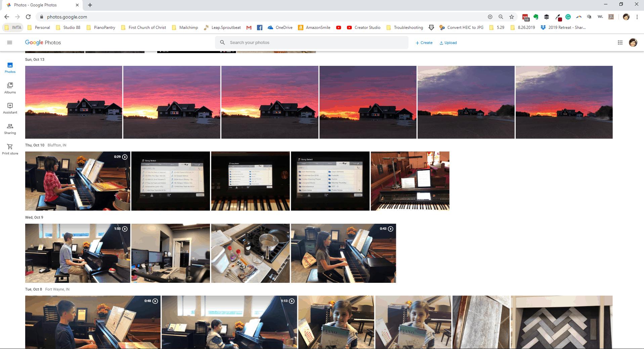Open the First Church of Christ bookmark folder
The height and width of the screenshot is (349, 644).
pyautogui.click(x=144, y=28)
